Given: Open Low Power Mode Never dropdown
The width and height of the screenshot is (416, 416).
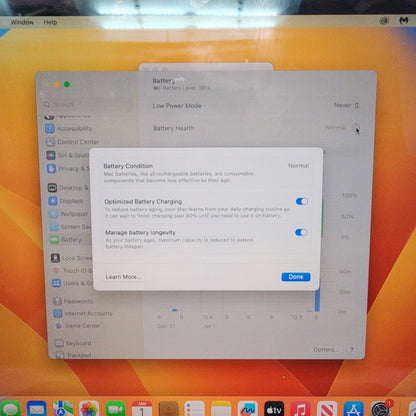Looking at the screenshot, I should (x=346, y=105).
